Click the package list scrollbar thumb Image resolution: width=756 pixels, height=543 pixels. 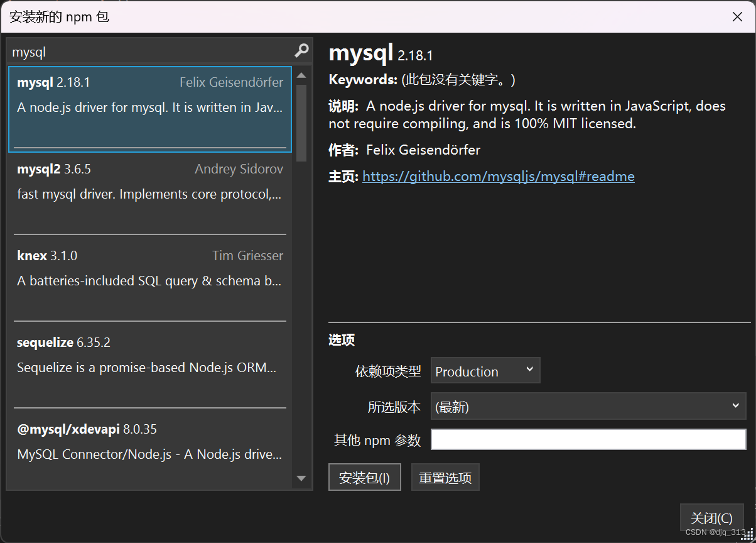(x=301, y=123)
